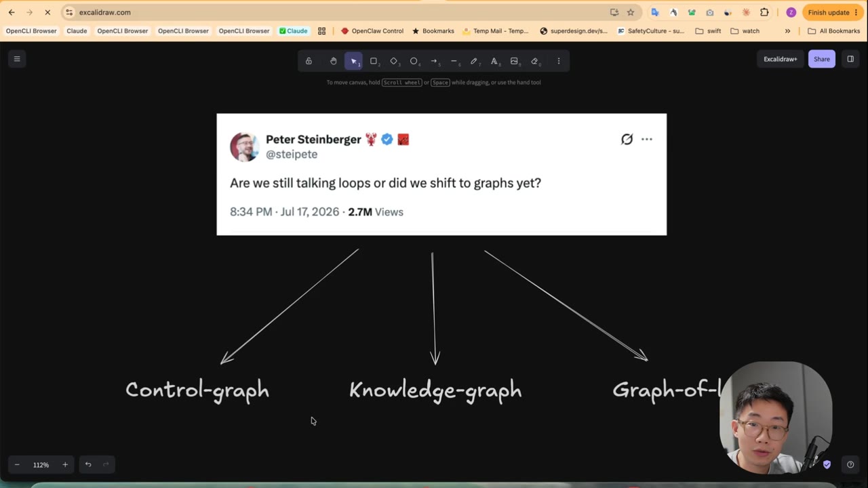Click the Finish update button
Screen dimensions: 868x488
pyautogui.click(x=833, y=12)
